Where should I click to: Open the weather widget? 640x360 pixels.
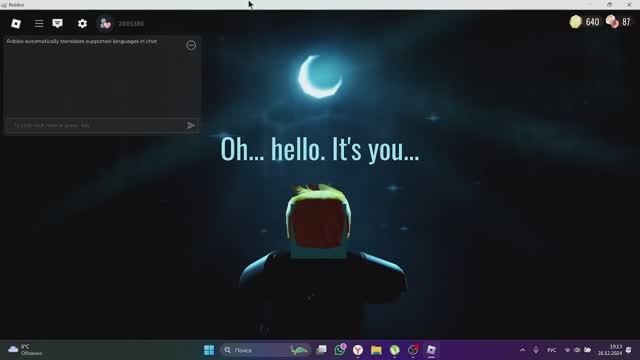25,350
